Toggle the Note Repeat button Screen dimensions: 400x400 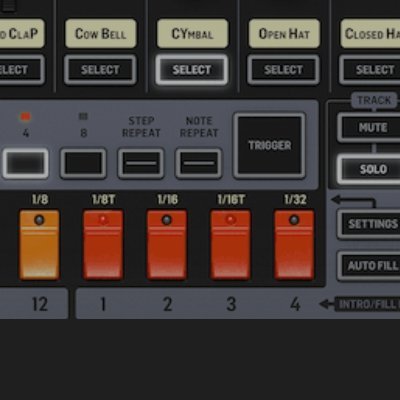(x=199, y=163)
